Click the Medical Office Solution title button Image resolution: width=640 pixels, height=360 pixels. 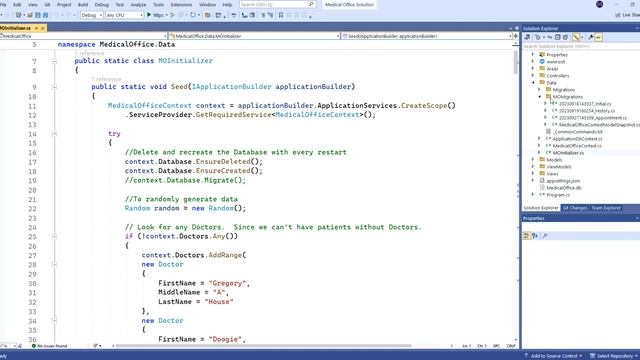click(349, 4)
